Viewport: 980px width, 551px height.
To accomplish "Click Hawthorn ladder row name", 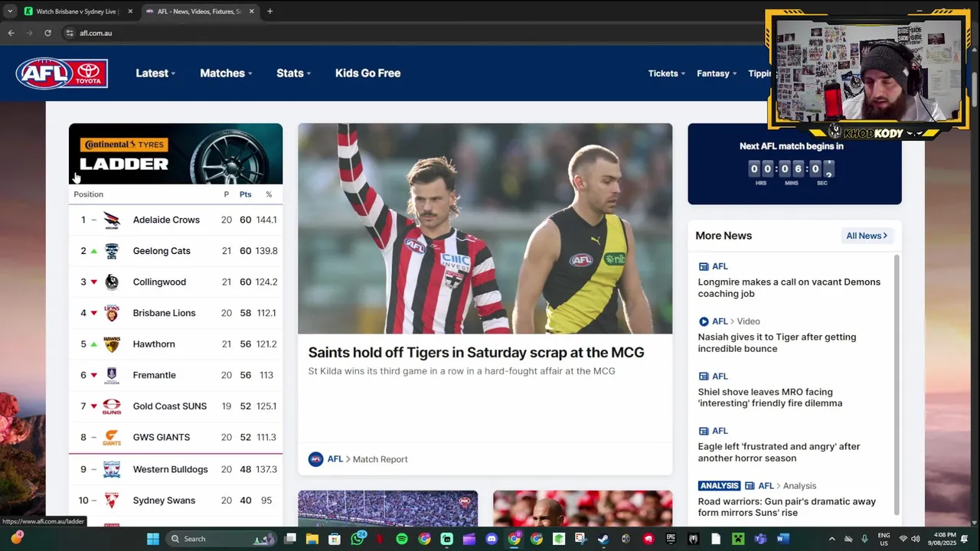I will 154,344.
